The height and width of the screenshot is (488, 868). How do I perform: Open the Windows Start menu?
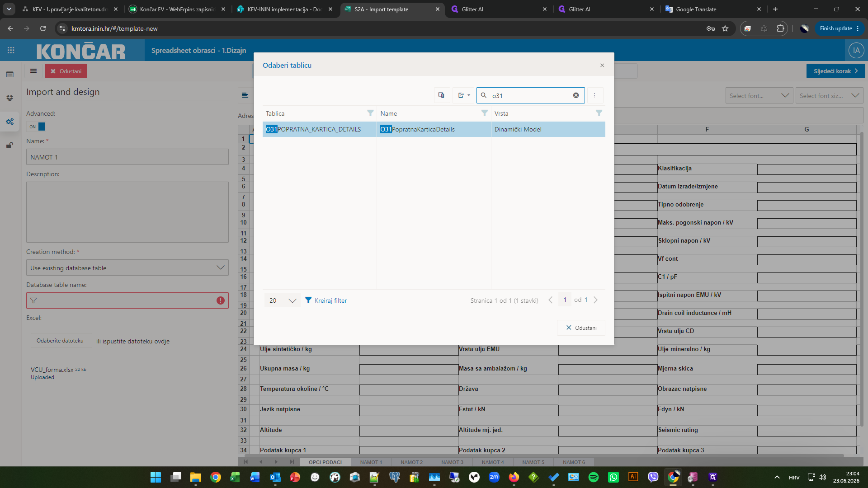tap(156, 477)
